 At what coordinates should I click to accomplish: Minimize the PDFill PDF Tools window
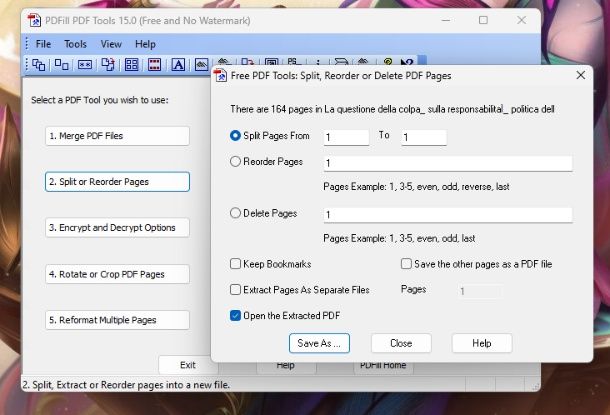(x=446, y=20)
